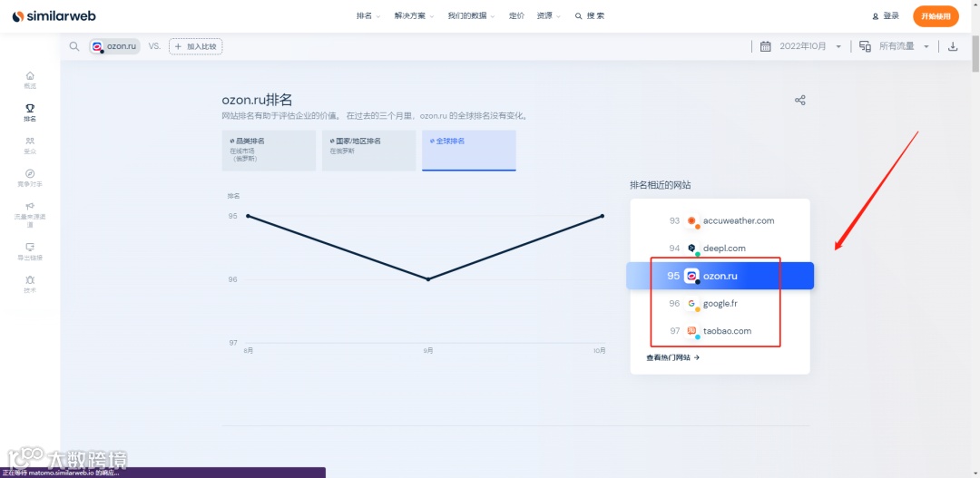Select the 全球排名 tab

click(469, 151)
